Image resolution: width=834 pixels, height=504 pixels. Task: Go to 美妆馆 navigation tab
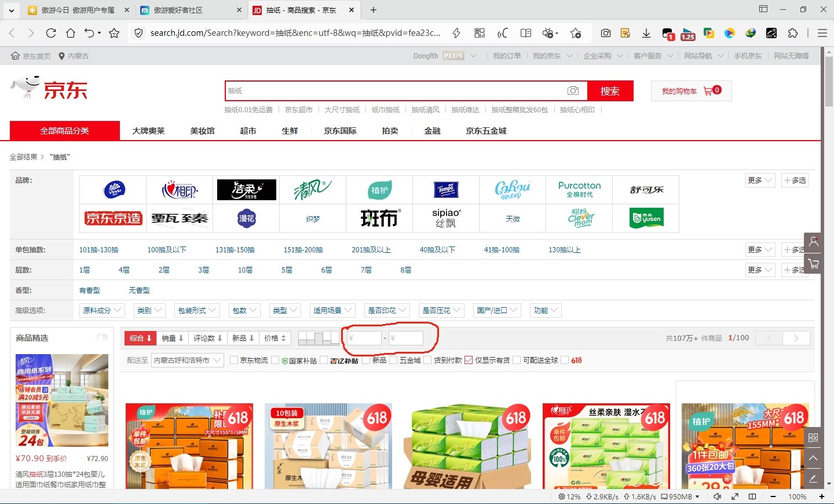pyautogui.click(x=202, y=131)
